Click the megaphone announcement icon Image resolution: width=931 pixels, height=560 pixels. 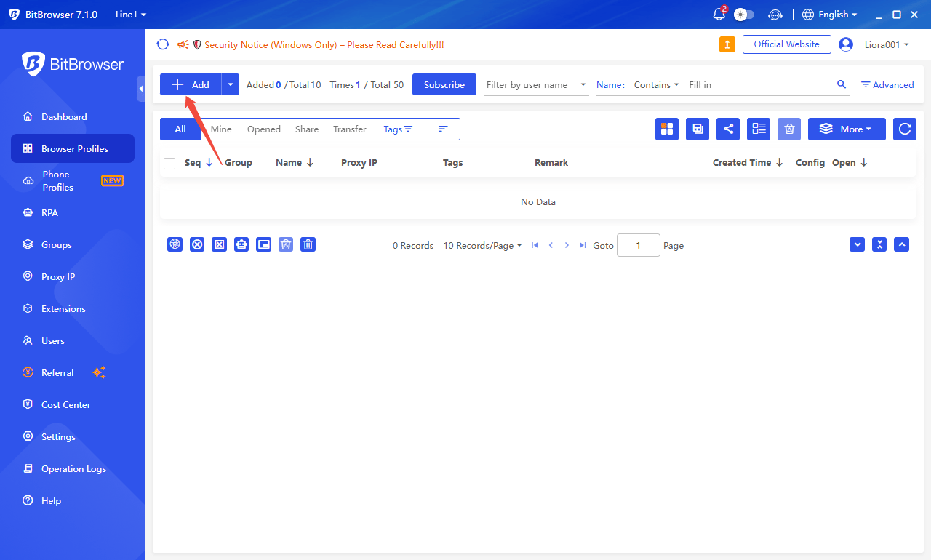[183, 44]
